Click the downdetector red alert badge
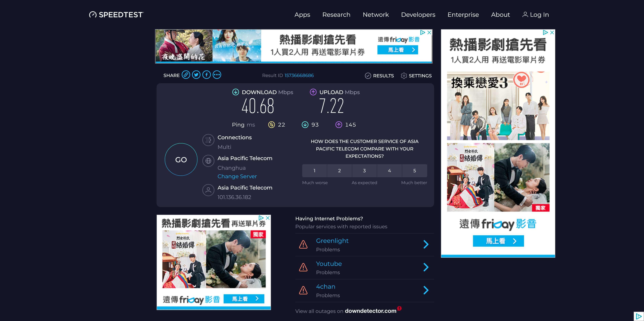This screenshot has height=321, width=644. coord(399,308)
